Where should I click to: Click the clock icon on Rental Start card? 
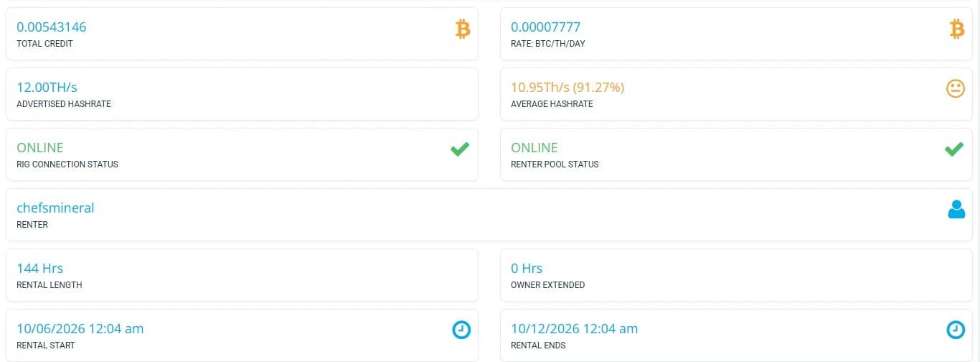point(461,330)
